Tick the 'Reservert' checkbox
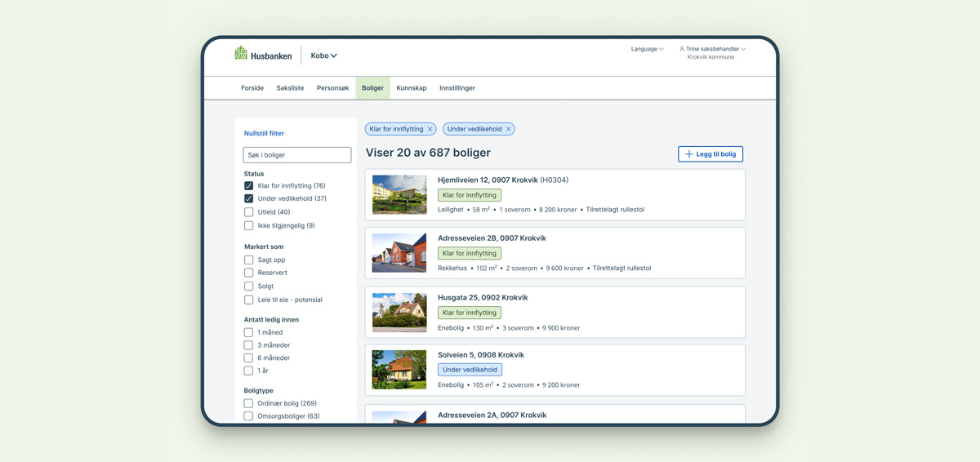 (249, 273)
